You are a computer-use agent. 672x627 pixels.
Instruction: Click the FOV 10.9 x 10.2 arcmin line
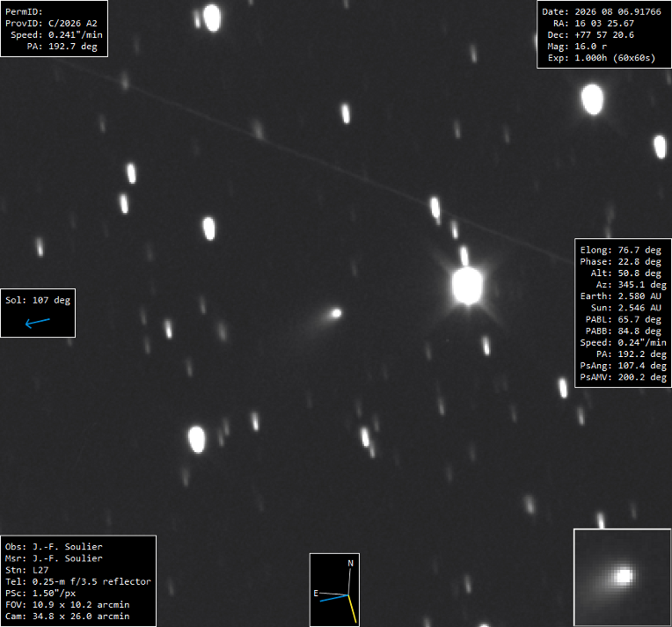[67, 605]
